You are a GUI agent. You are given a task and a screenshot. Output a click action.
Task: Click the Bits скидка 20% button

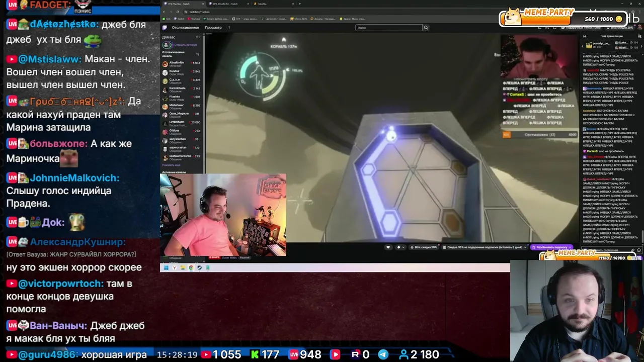point(423,247)
